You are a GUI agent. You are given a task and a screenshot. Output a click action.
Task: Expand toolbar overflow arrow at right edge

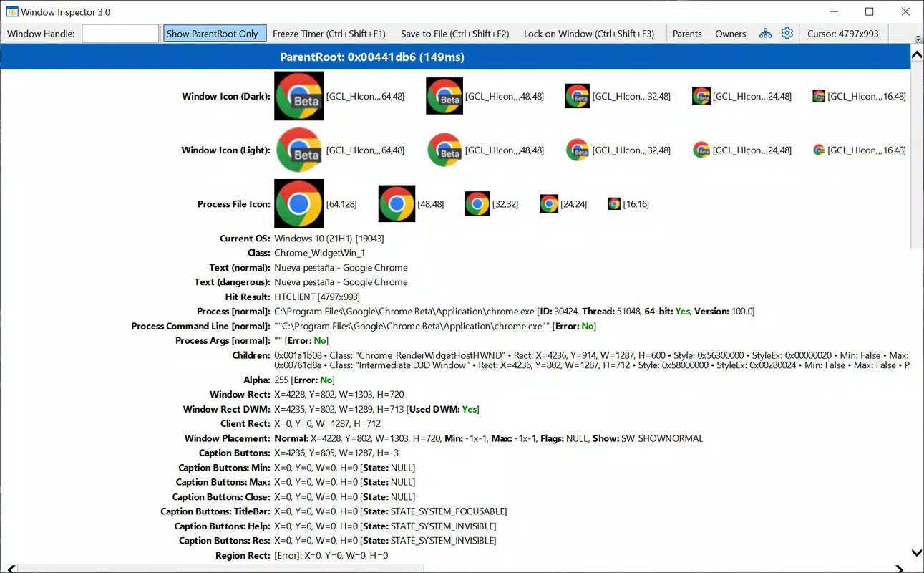(x=918, y=38)
